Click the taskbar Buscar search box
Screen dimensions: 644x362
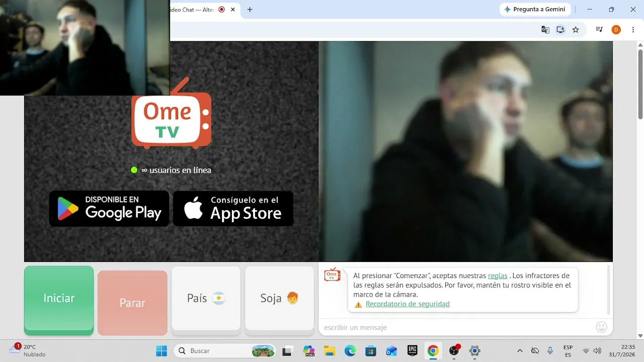(225, 350)
